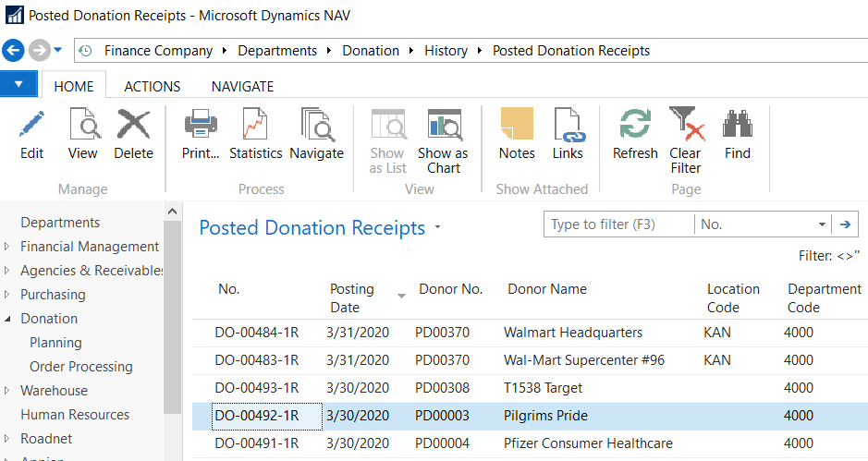The image size is (868, 461).
Task: Click the Edit pencil icon
Action: (x=31, y=124)
